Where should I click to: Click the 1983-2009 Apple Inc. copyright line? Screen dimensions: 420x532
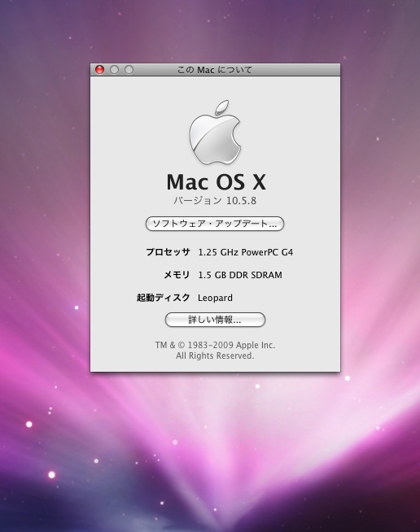[x=215, y=345]
